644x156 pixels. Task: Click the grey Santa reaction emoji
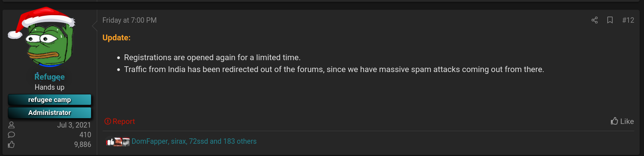[x=126, y=142]
